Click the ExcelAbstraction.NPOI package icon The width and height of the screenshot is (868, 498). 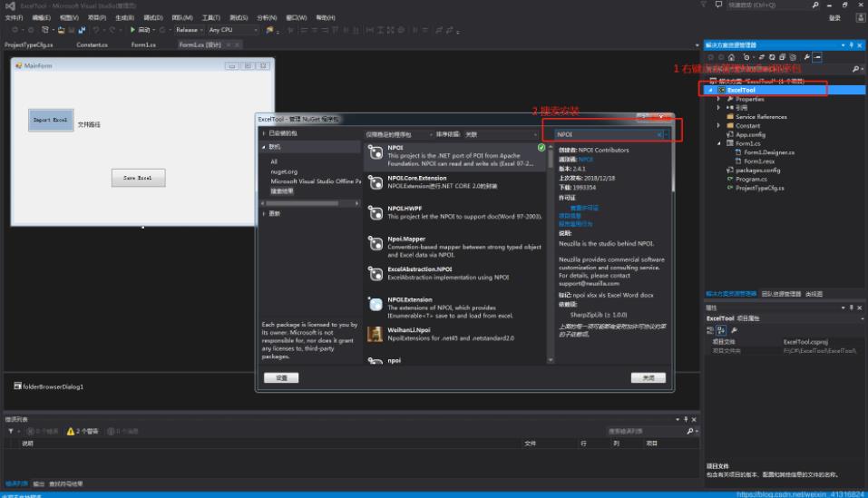(375, 274)
